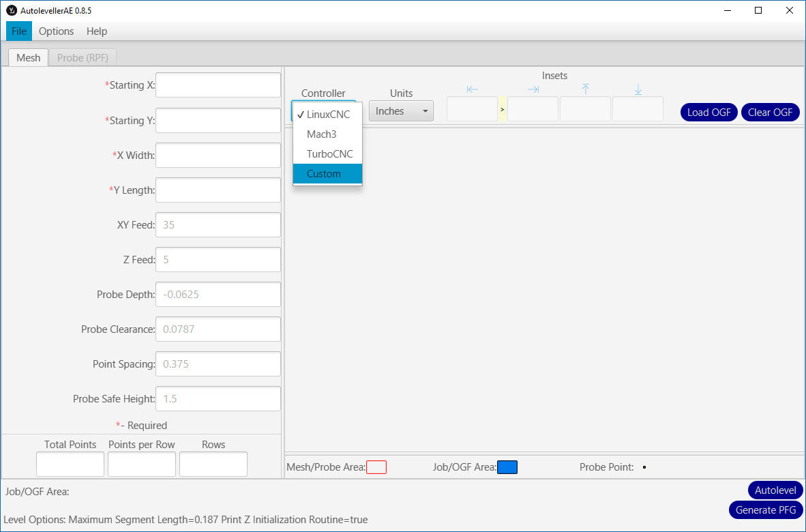The height and width of the screenshot is (532, 806).
Task: Click the Load OGF button
Action: click(708, 113)
